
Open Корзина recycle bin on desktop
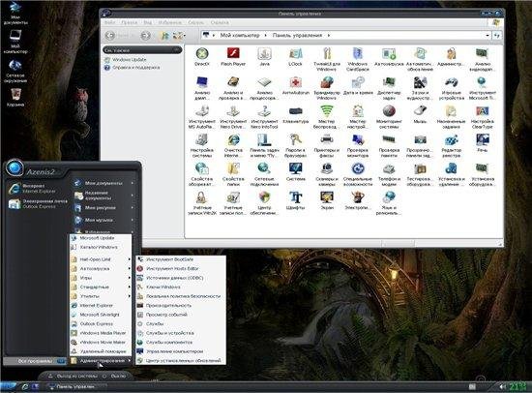[15, 98]
